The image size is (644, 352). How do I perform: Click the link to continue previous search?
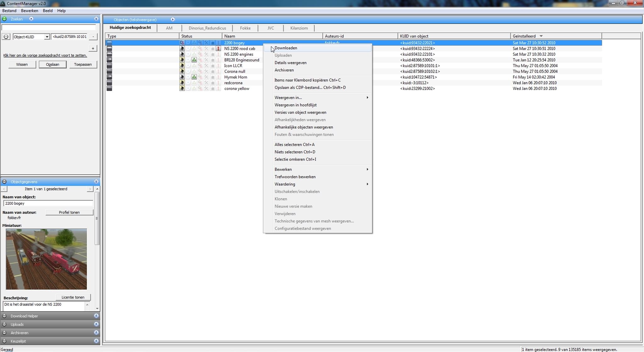(45, 55)
